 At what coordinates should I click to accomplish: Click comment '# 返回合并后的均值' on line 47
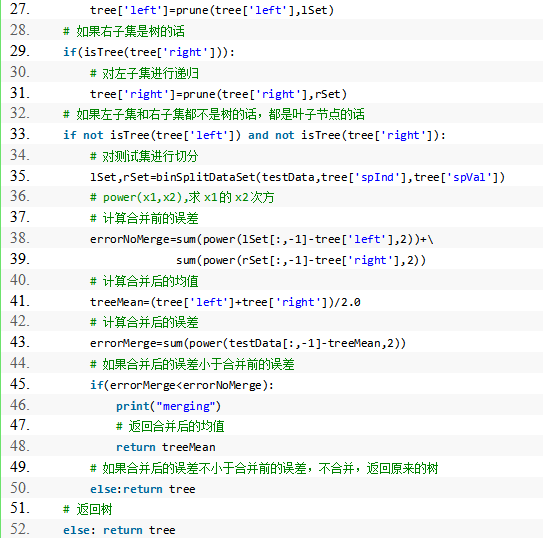pyautogui.click(x=170, y=426)
